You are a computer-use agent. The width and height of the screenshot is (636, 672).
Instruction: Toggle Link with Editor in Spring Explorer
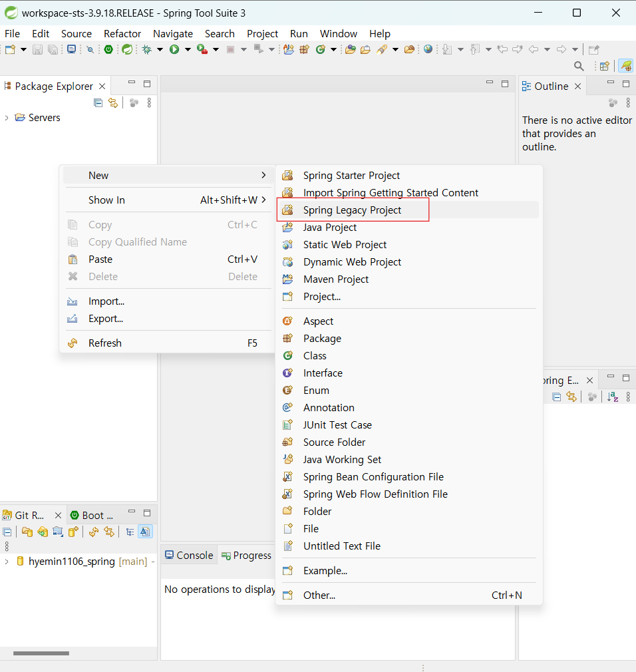[571, 397]
